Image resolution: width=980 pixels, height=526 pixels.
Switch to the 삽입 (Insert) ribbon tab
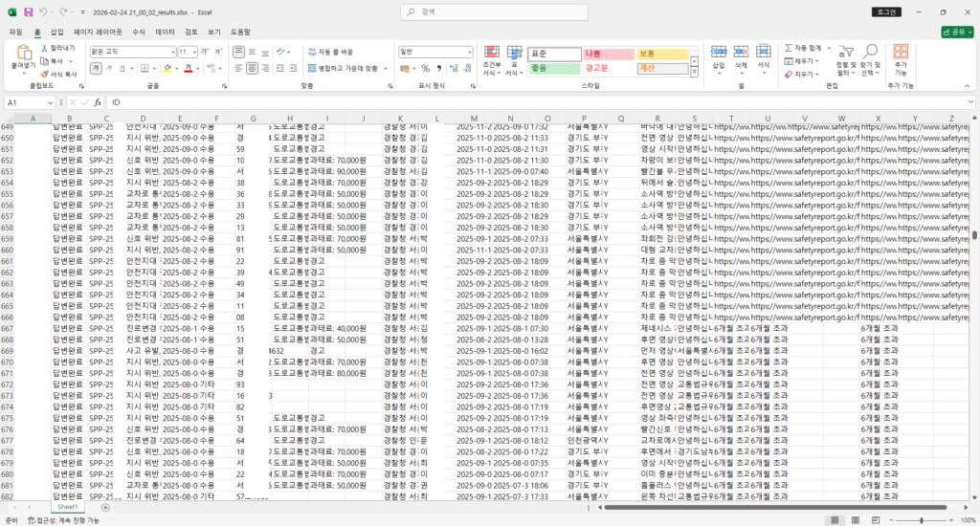pyautogui.click(x=56, y=32)
